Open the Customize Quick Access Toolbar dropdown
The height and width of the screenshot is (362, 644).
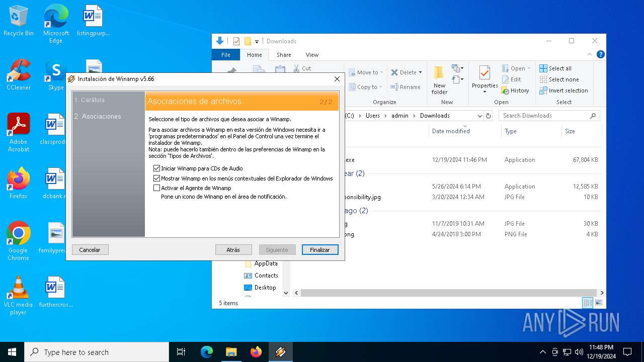257,41
